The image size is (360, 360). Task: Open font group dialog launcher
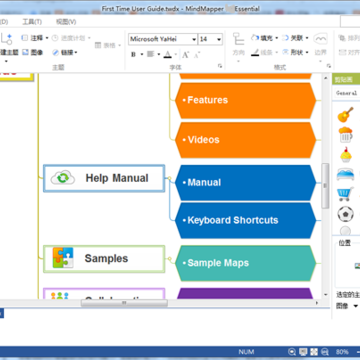coord(220,66)
